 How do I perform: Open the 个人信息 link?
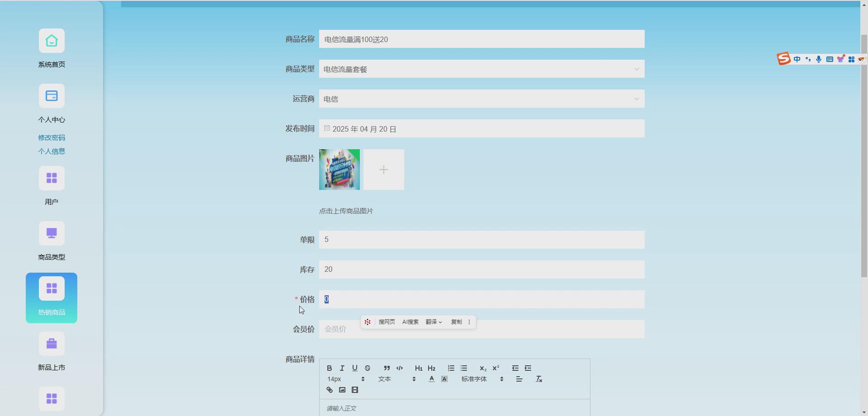pos(52,151)
